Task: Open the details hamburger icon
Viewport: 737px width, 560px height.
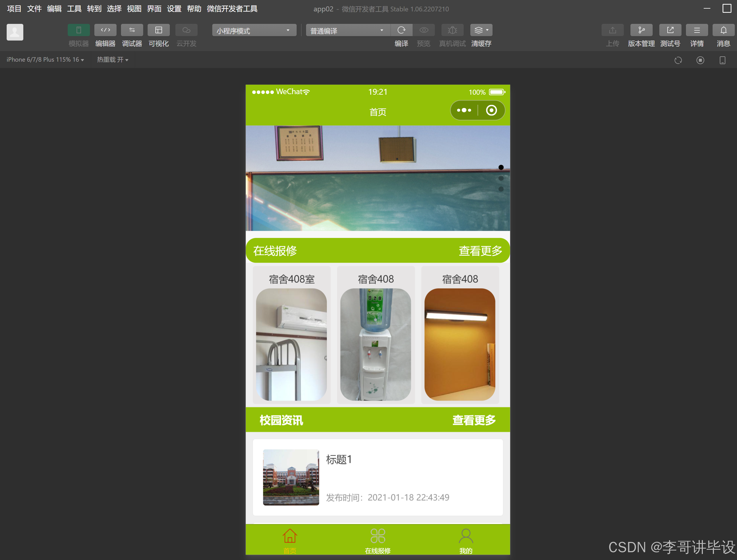Action: [x=697, y=30]
